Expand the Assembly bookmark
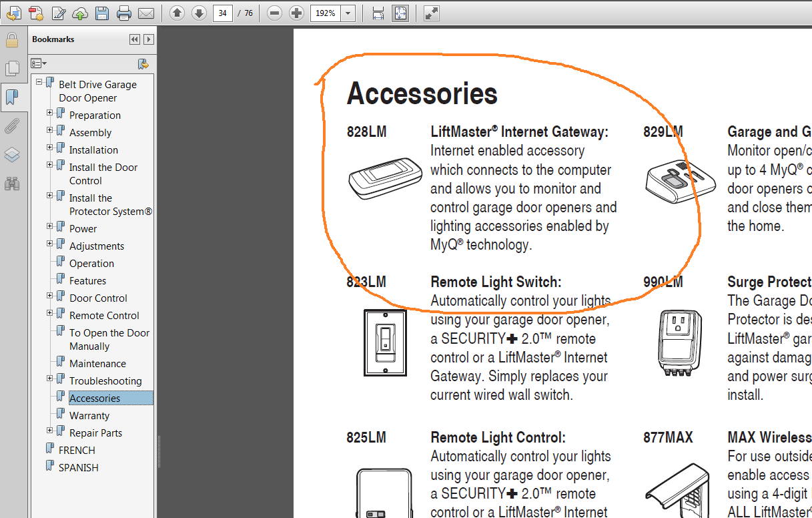 pos(50,130)
